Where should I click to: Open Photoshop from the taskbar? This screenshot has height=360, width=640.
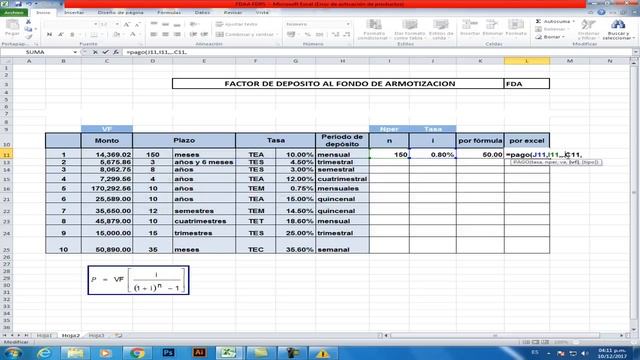[x=168, y=353]
